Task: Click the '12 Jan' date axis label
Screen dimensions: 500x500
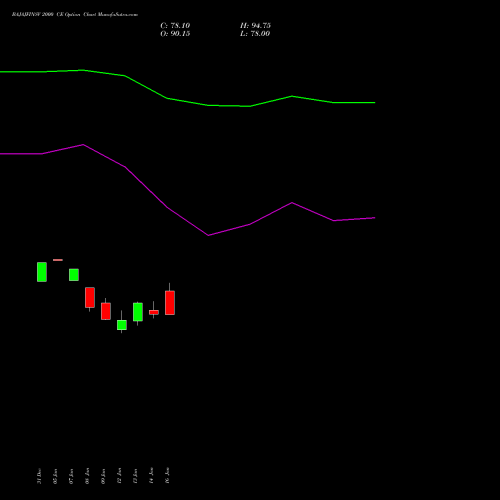Action: [119, 476]
